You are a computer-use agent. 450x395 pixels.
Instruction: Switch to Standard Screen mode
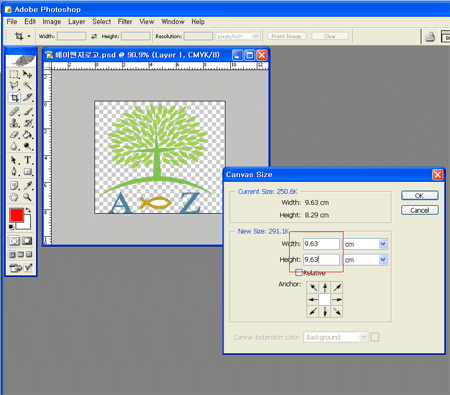[x=13, y=255]
